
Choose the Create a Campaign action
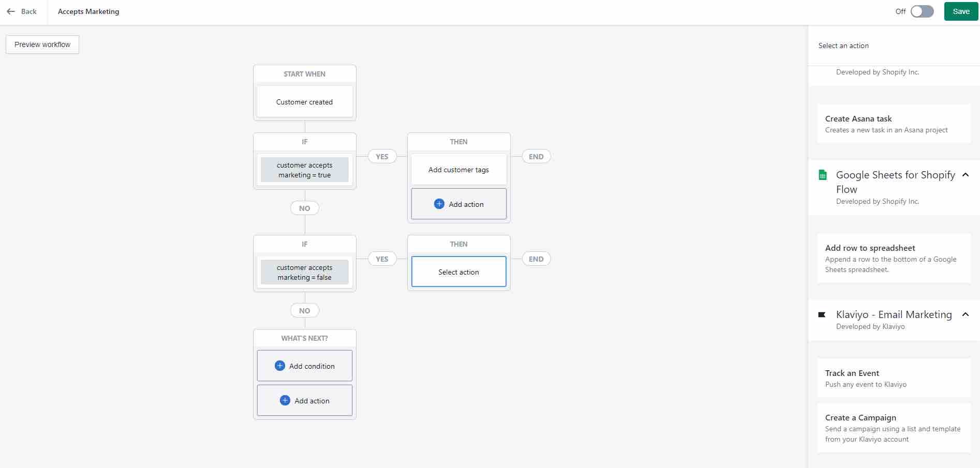[x=894, y=428]
